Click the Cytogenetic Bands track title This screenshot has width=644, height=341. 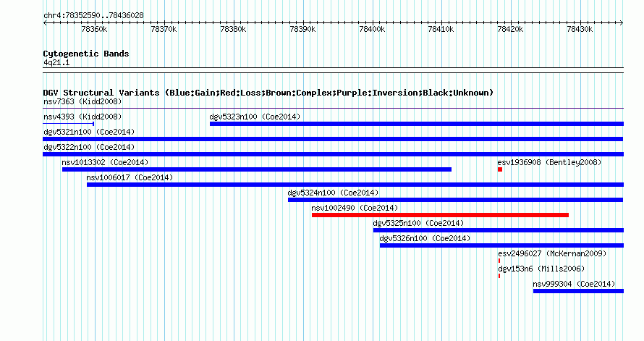click(86, 54)
